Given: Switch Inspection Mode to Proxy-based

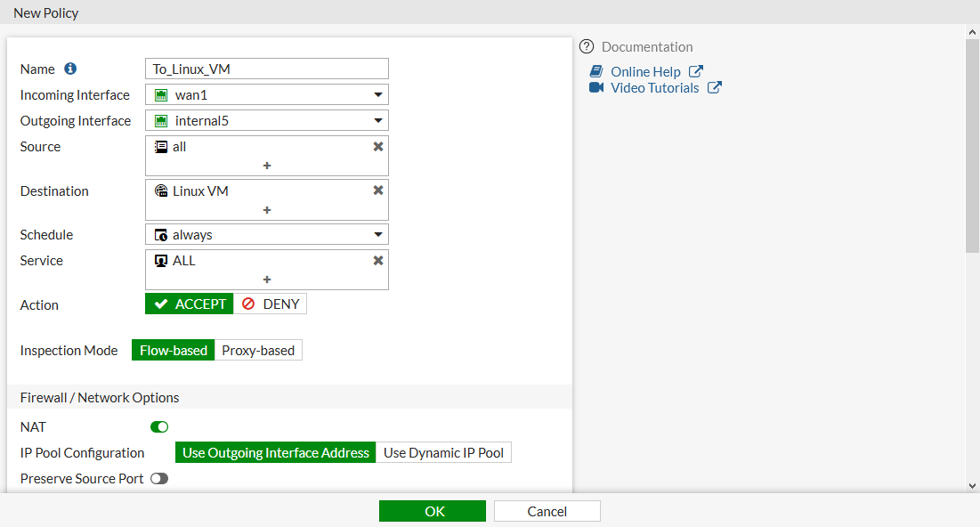Looking at the screenshot, I should point(258,351).
